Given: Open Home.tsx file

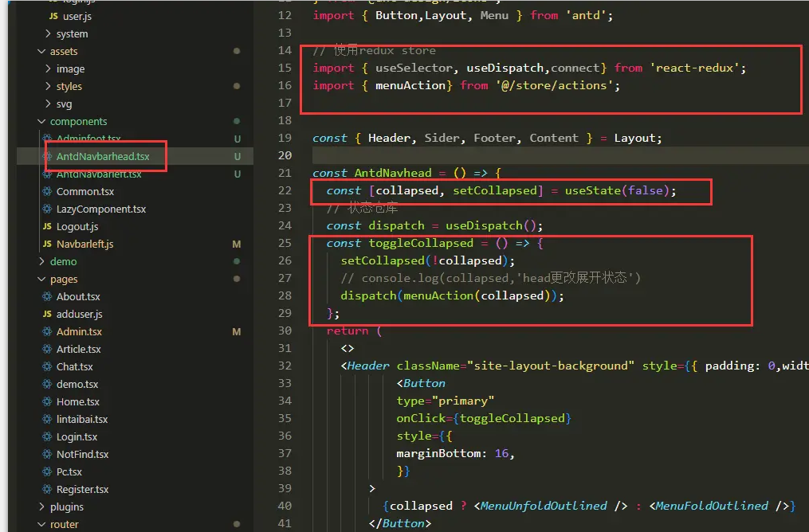Looking at the screenshot, I should (78, 402).
